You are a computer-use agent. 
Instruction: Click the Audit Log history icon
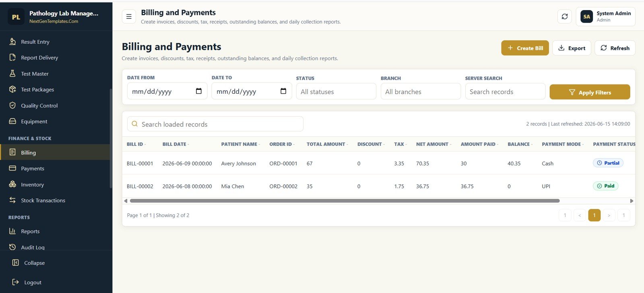[x=12, y=247]
